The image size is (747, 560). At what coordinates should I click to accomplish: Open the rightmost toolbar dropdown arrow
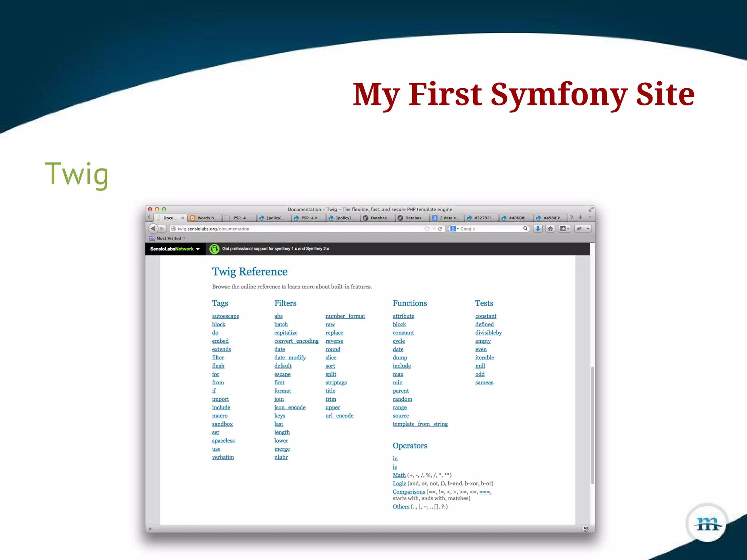tap(588, 229)
